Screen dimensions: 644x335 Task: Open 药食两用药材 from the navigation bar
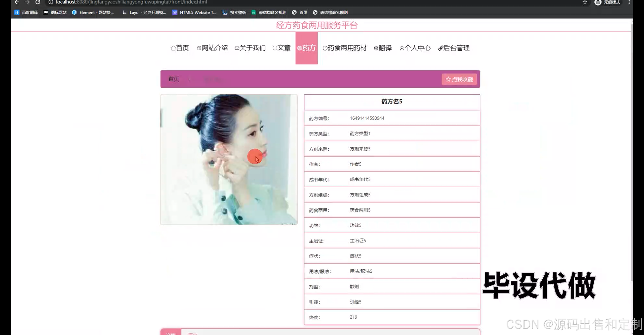347,48
